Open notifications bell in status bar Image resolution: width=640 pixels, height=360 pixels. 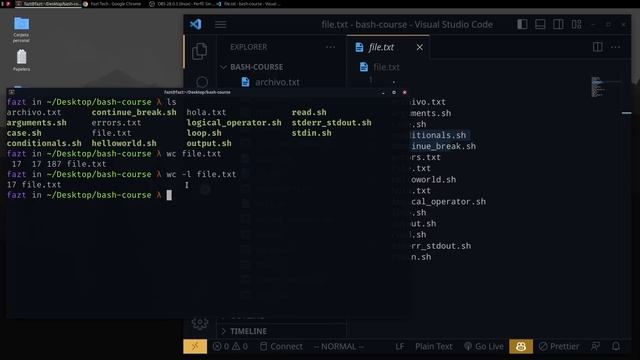(x=616, y=347)
